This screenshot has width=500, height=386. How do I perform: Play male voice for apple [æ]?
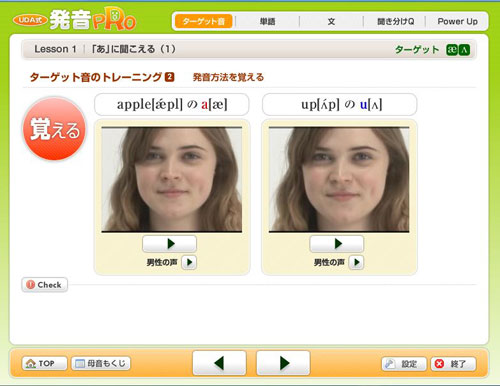tap(189, 262)
